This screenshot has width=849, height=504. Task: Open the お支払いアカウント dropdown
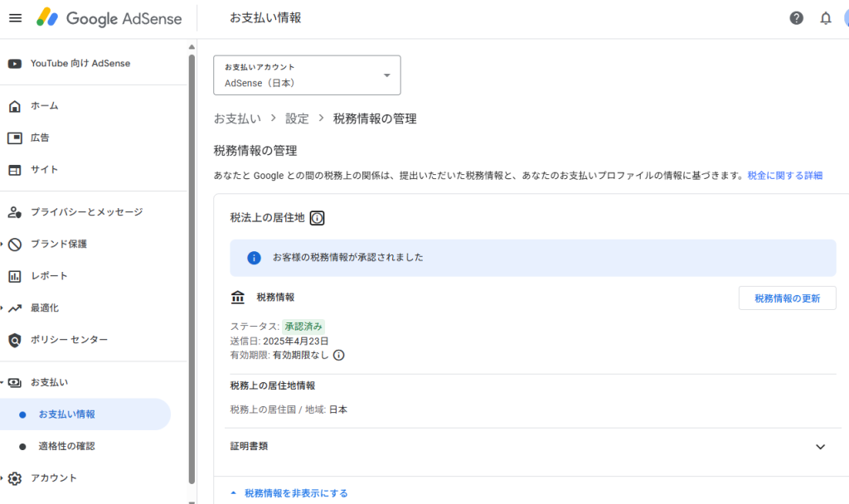point(307,75)
